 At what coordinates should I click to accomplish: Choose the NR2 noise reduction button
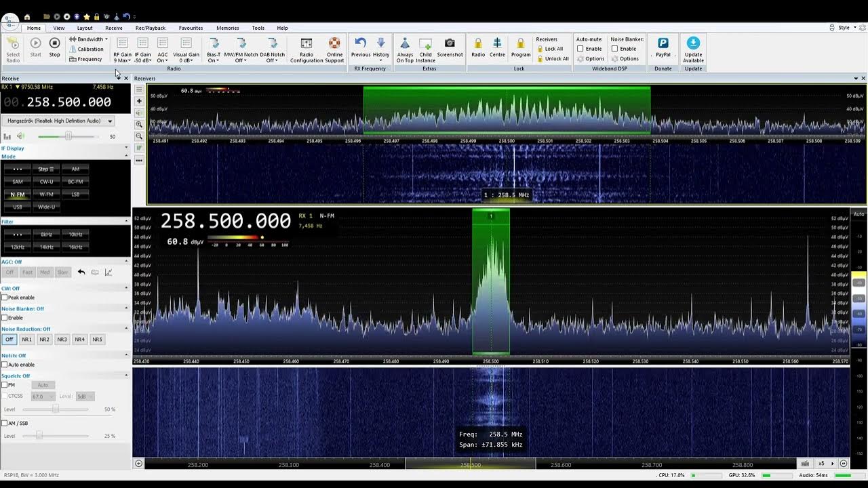coord(44,339)
